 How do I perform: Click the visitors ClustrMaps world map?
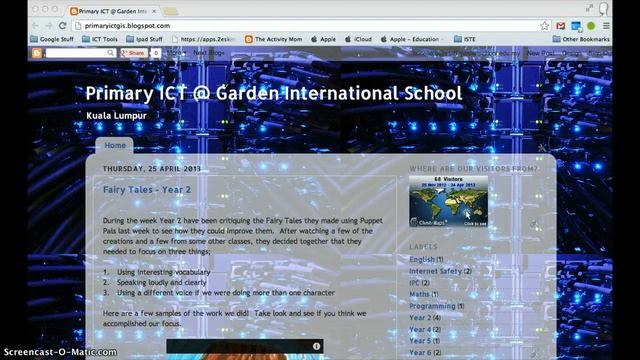449,201
